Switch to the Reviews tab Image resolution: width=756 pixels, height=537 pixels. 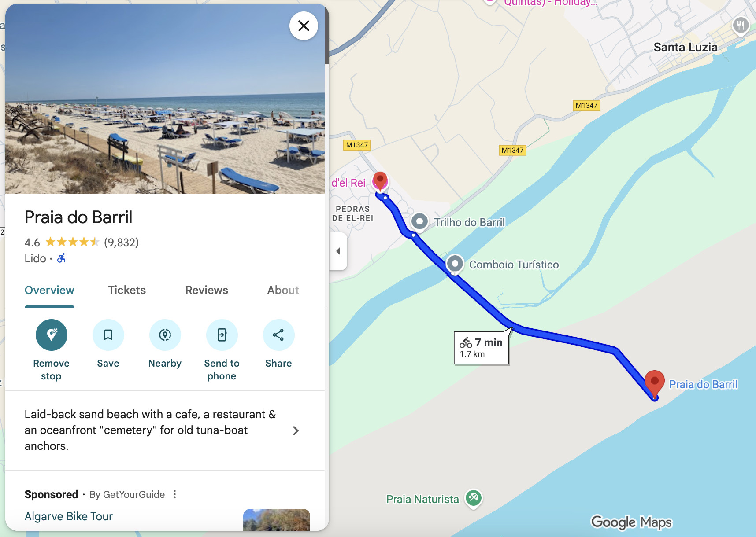[207, 290]
